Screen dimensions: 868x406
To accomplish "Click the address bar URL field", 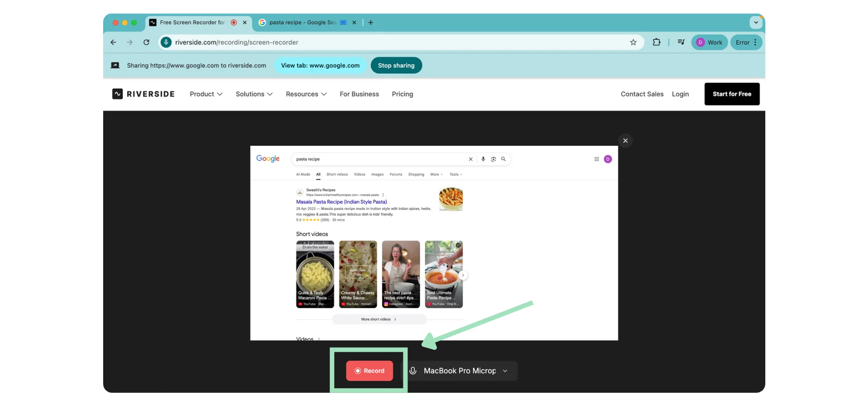I will pos(362,43).
